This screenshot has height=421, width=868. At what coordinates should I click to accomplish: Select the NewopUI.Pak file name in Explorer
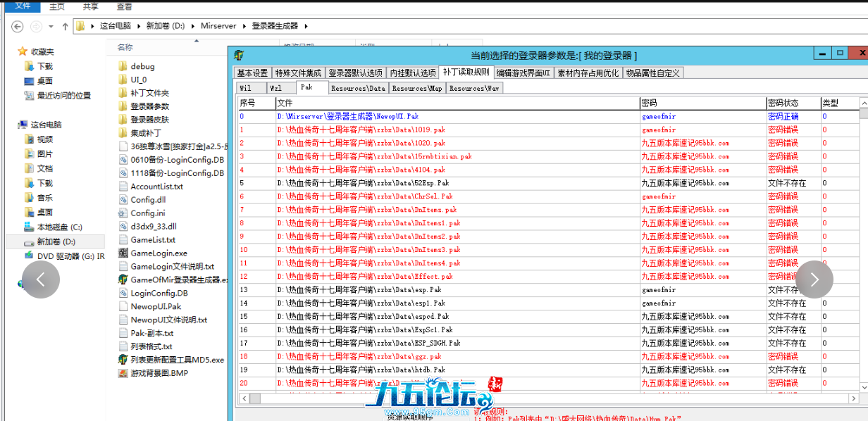point(156,306)
